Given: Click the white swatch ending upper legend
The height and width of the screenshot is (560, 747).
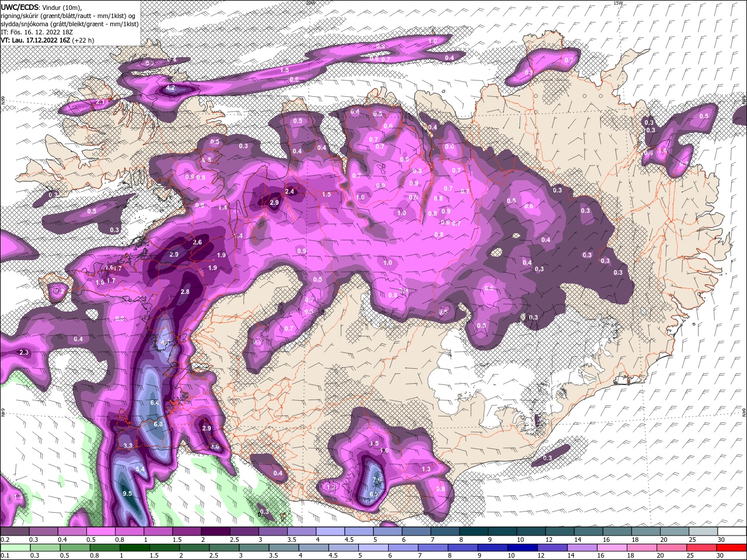Looking at the screenshot, I should [x=732, y=531].
